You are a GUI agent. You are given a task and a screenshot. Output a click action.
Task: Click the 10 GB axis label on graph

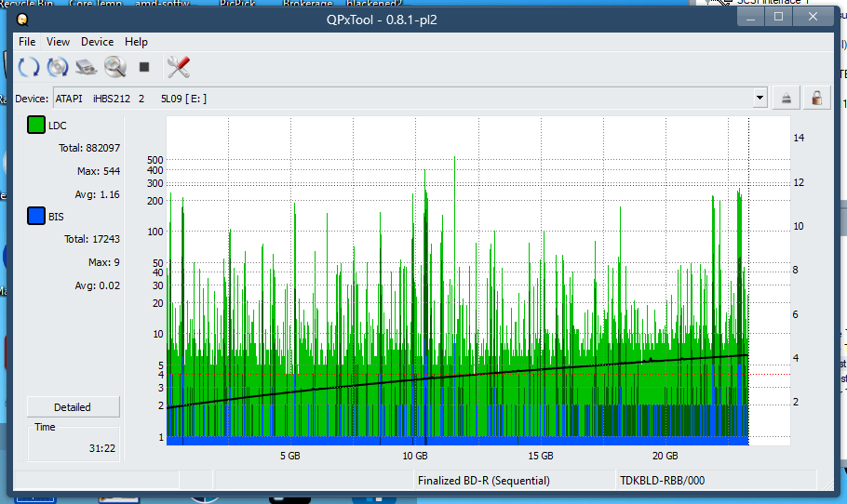tap(415, 456)
